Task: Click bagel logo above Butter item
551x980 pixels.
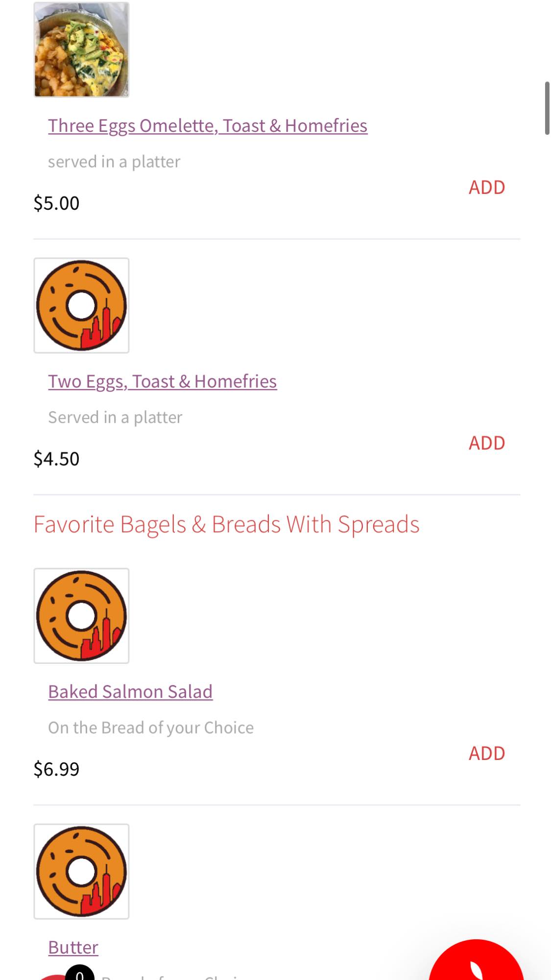Action: pyautogui.click(x=81, y=872)
